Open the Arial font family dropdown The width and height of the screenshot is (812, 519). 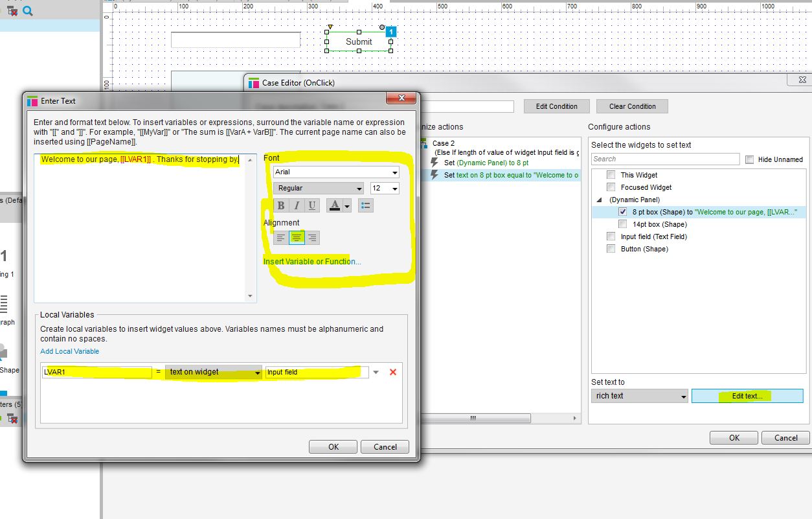pyautogui.click(x=336, y=172)
